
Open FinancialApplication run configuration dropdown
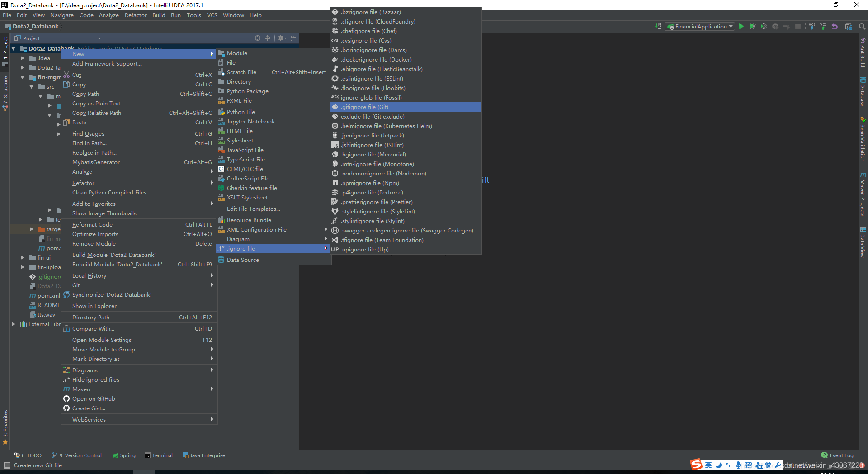click(700, 27)
